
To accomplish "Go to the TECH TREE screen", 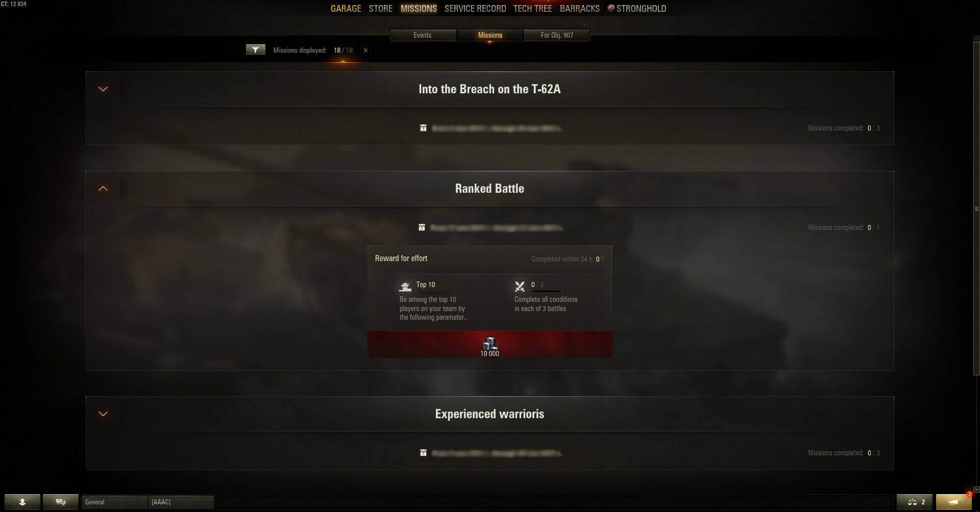I will point(532,9).
